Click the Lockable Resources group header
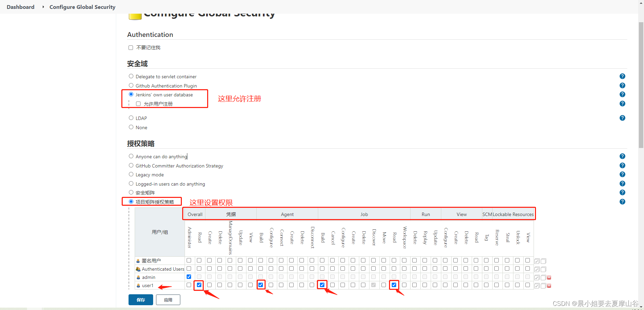Viewport: 644px width, 310px height. pos(513,214)
